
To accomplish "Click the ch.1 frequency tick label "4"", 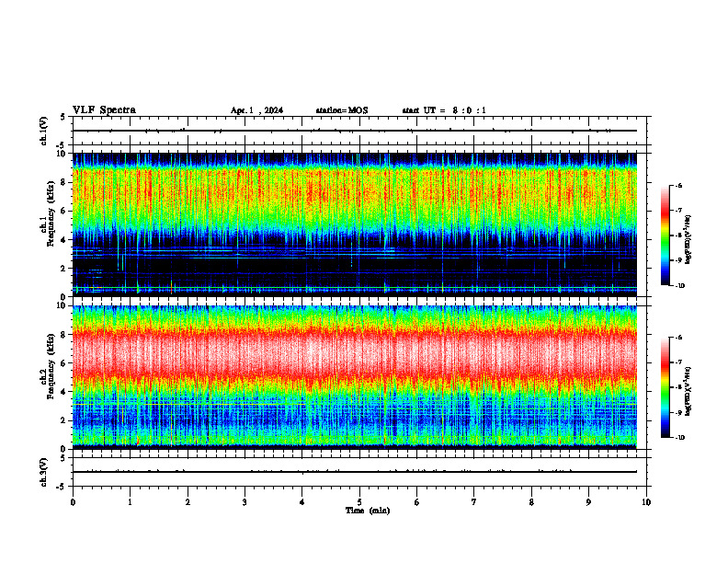I will [x=63, y=240].
